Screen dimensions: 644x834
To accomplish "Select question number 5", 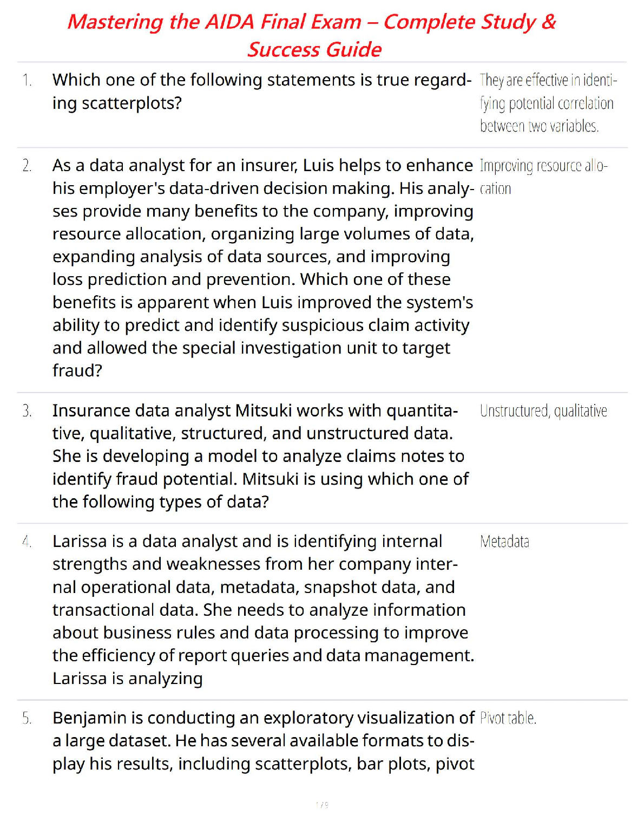I will pos(27,719).
